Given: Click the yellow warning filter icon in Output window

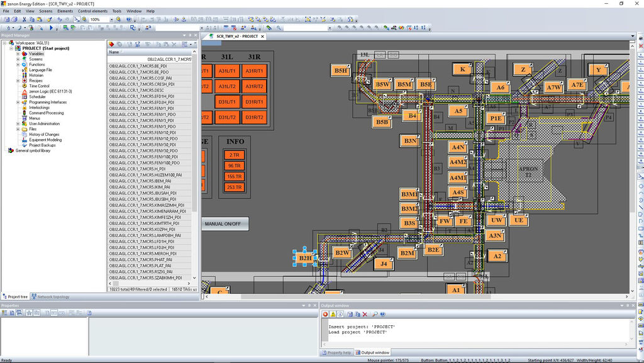Looking at the screenshot, I should 333,313.
